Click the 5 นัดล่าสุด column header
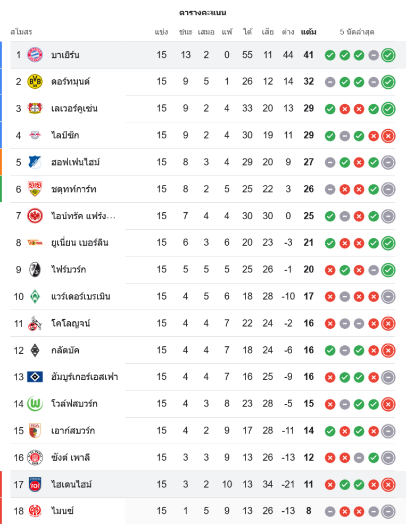Screen dimensions: 406x532 tap(357, 32)
